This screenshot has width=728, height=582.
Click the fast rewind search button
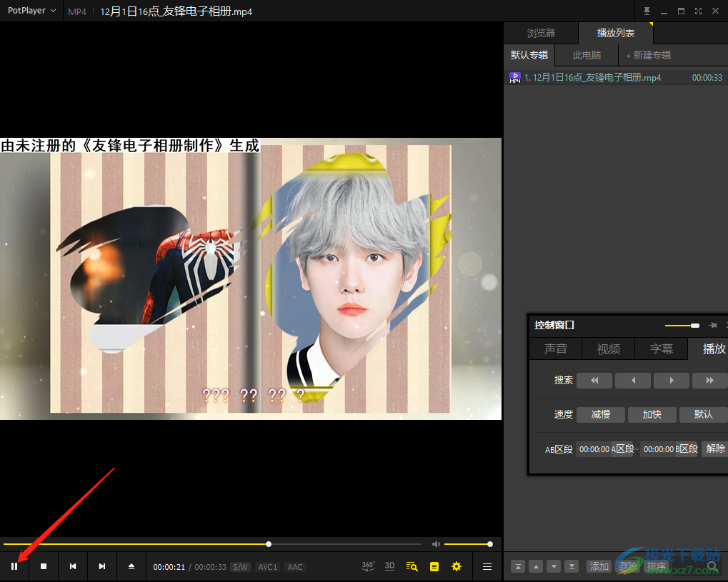click(594, 380)
